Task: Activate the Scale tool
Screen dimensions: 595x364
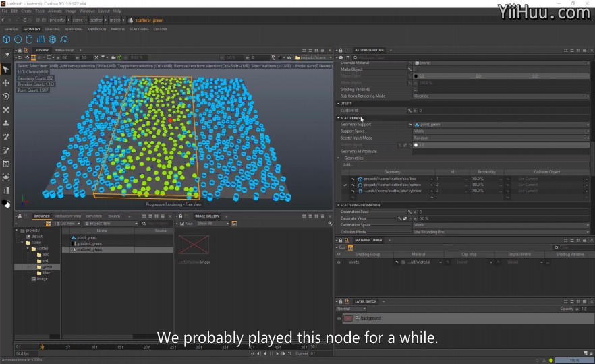Action: point(5,110)
